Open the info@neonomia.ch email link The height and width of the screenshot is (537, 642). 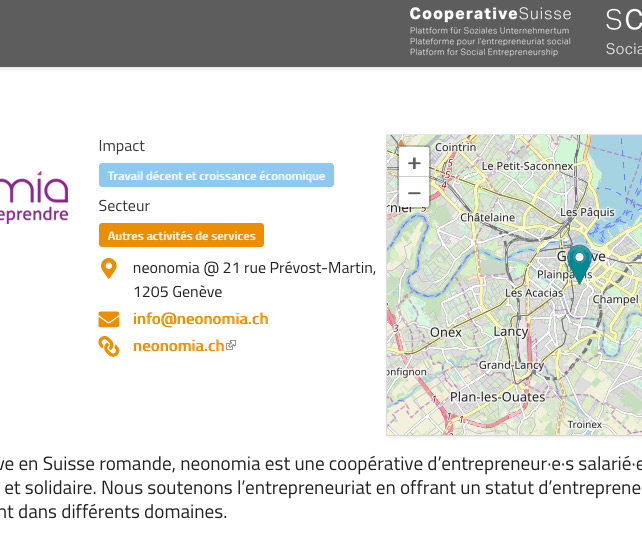tap(201, 319)
